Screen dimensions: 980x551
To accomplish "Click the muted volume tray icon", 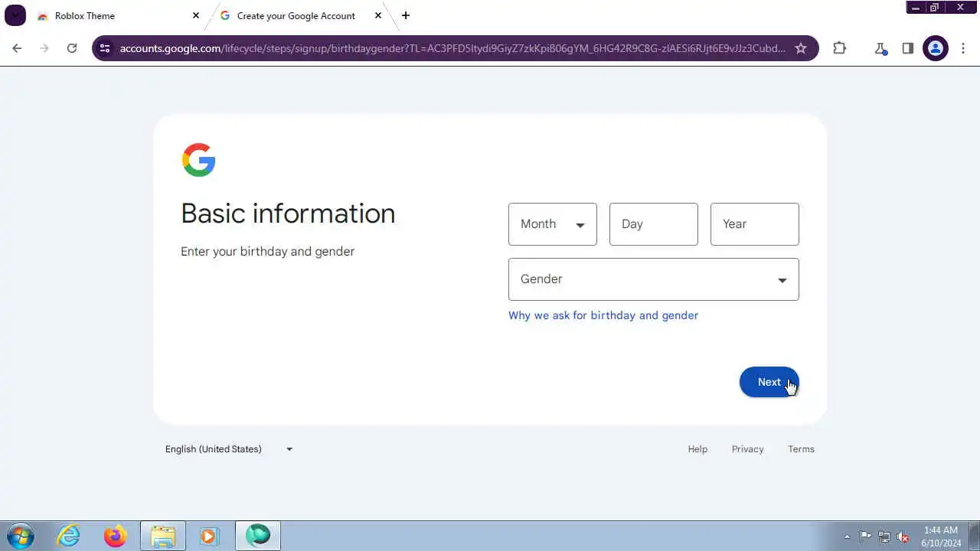I will pos(903,536).
